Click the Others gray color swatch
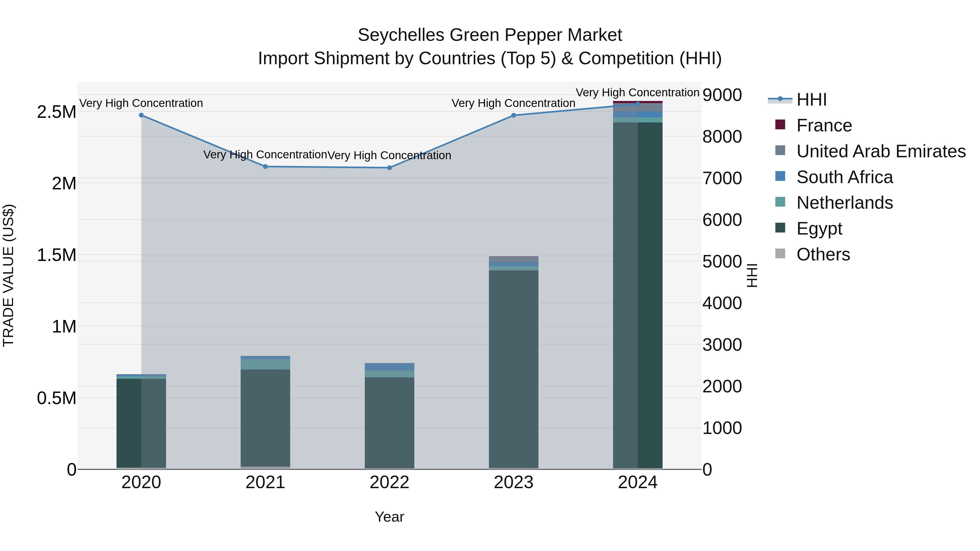Image resolution: width=980 pixels, height=551 pixels. click(780, 254)
